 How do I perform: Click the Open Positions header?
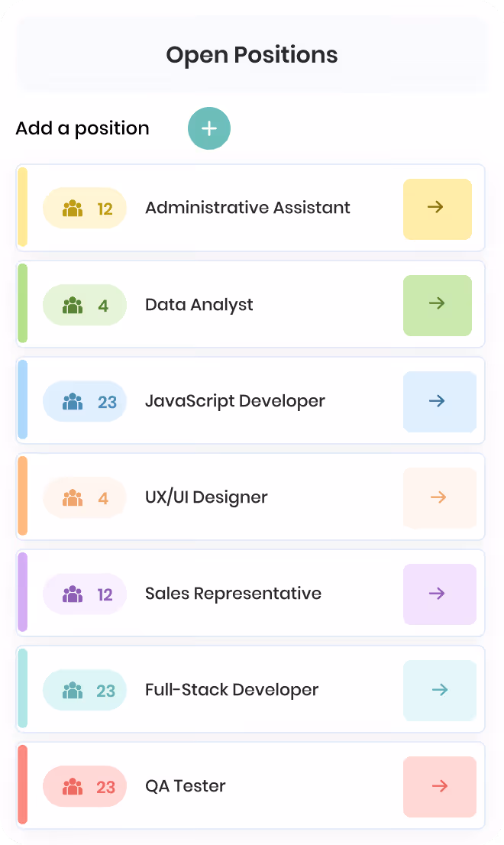(x=251, y=54)
